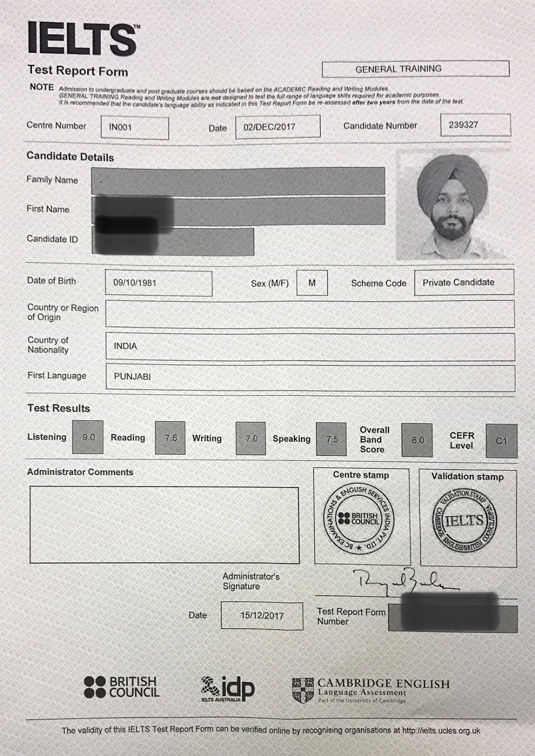Click the 'Overall Band Score' label
The width and height of the screenshot is (535, 756).
[375, 439]
